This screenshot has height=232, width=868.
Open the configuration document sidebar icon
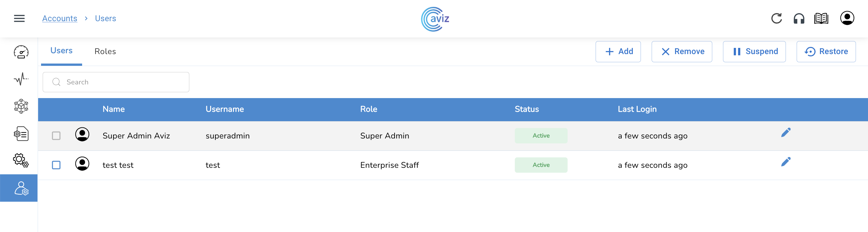tap(21, 134)
